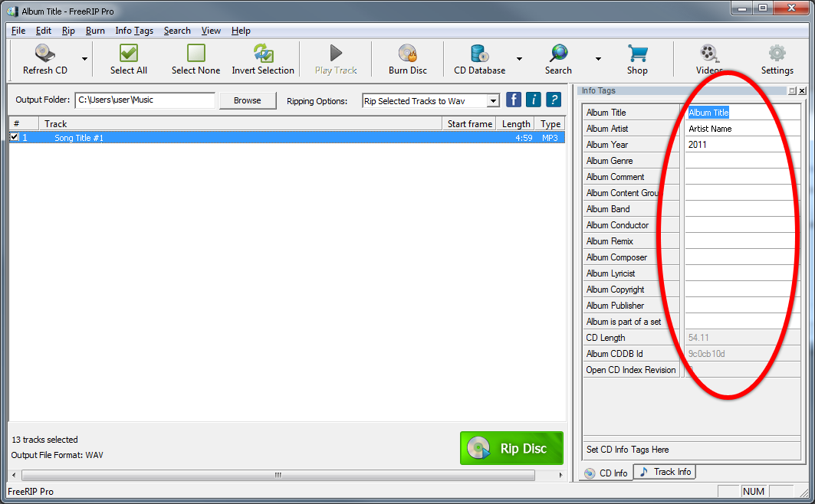The height and width of the screenshot is (504, 815).
Task: Click the Album Comment label
Action: pos(616,177)
